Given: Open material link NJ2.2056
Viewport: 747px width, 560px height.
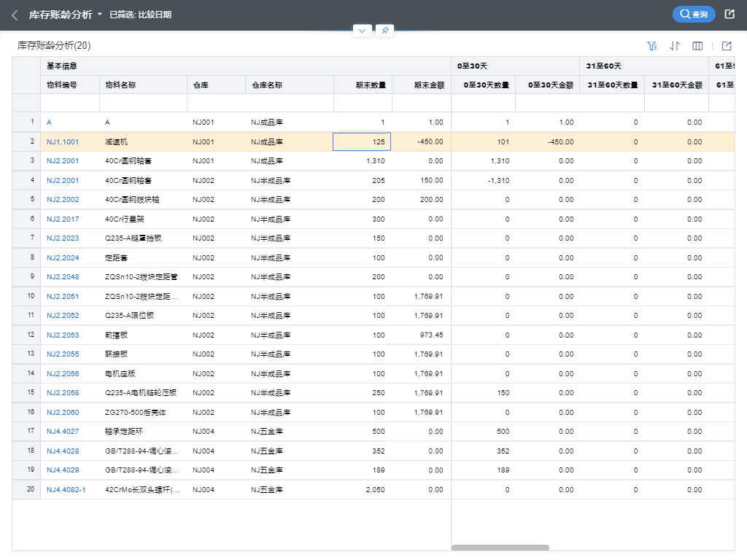Looking at the screenshot, I should click(63, 373).
